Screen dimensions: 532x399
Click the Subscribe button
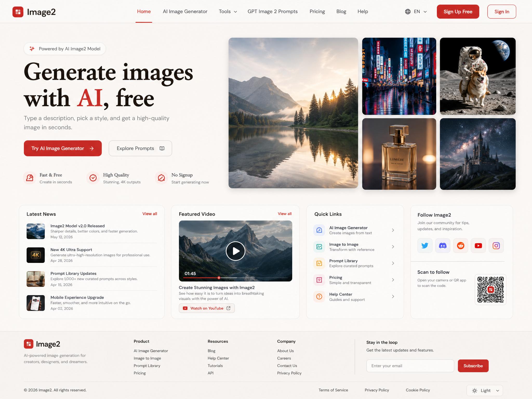[x=473, y=366]
